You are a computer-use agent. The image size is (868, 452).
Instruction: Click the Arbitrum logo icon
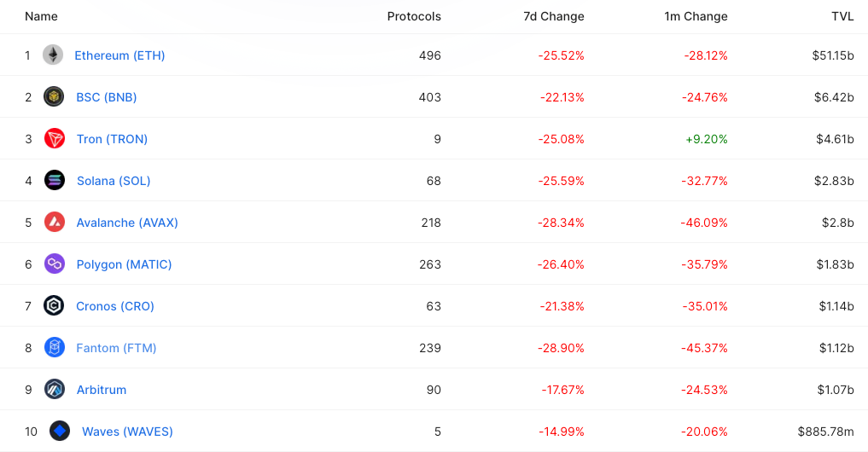click(x=55, y=389)
